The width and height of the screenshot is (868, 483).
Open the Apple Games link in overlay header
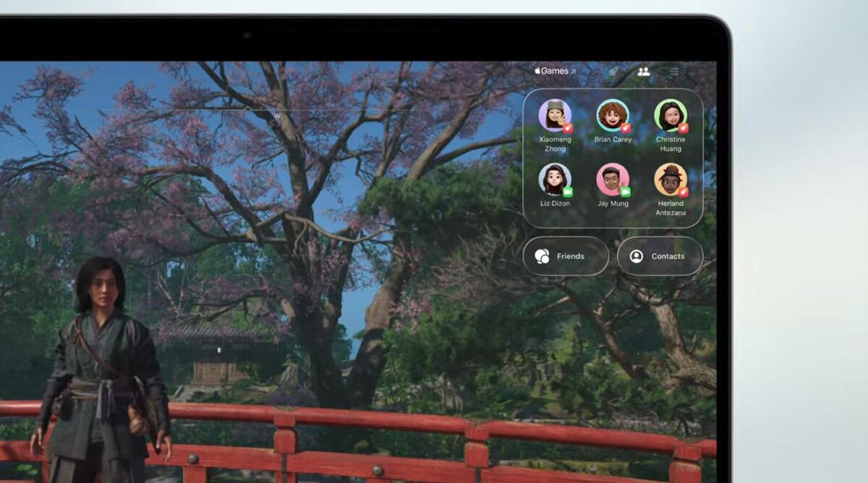pyautogui.click(x=555, y=71)
